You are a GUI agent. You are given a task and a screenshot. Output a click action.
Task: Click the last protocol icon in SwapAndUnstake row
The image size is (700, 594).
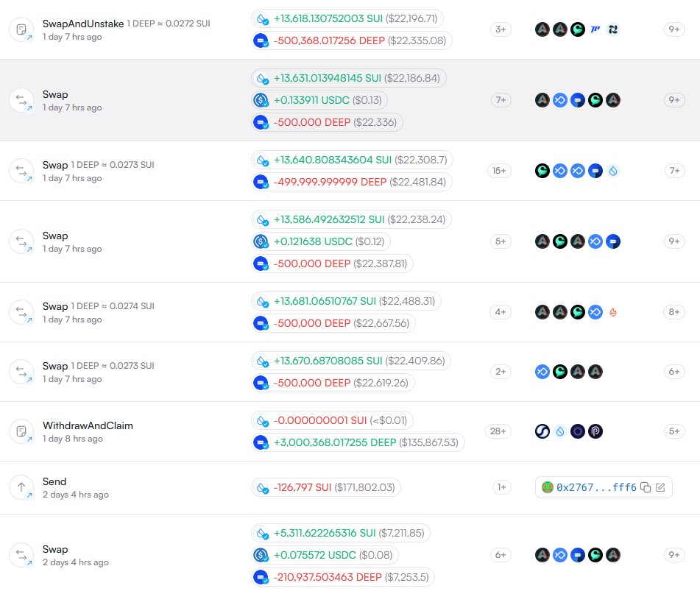613,29
